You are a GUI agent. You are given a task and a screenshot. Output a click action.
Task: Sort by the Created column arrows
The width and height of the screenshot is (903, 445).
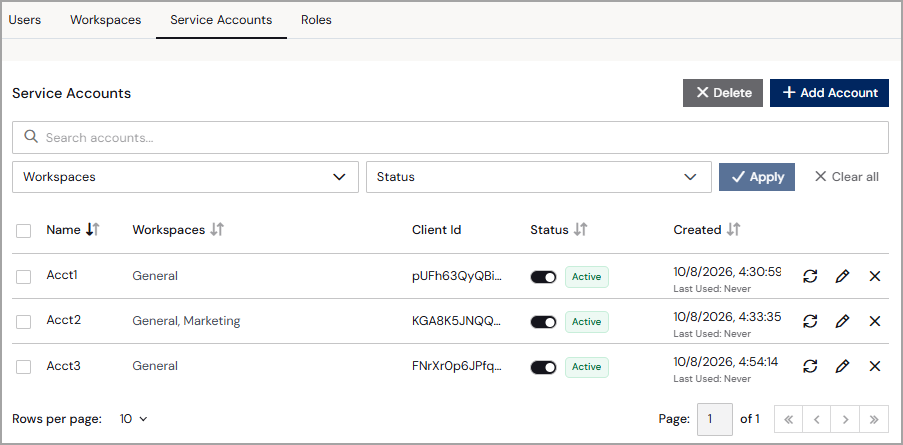click(733, 230)
